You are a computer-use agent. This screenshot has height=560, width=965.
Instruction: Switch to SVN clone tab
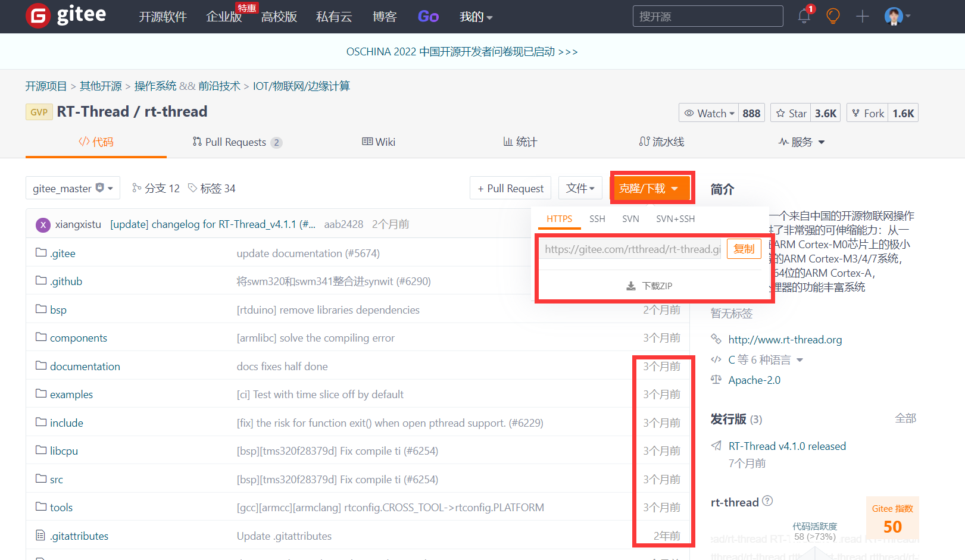pyautogui.click(x=630, y=218)
